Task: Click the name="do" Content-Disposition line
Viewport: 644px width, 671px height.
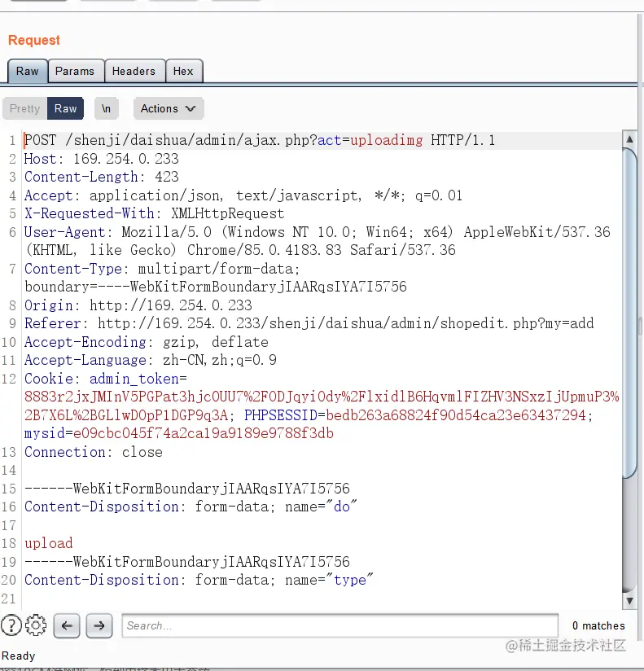Action: [x=191, y=507]
